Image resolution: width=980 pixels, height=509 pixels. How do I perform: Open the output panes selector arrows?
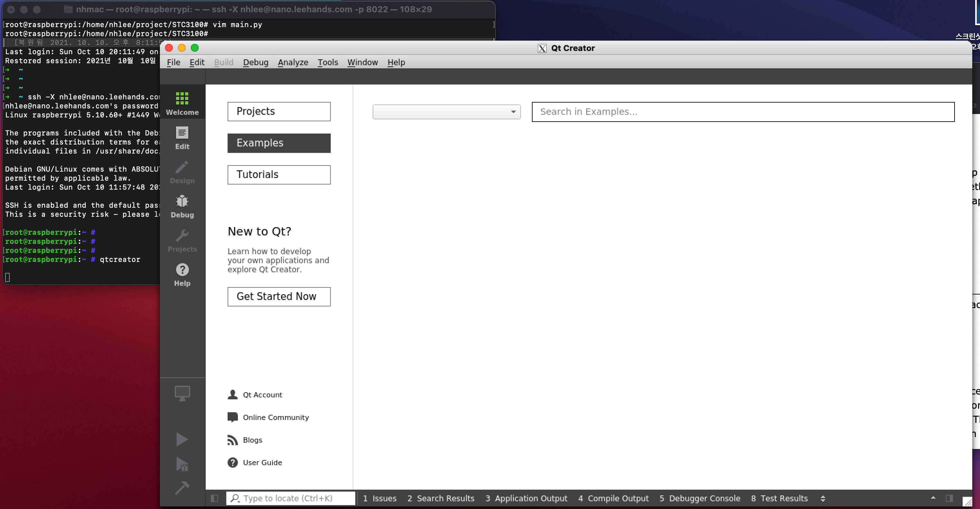[823, 498]
